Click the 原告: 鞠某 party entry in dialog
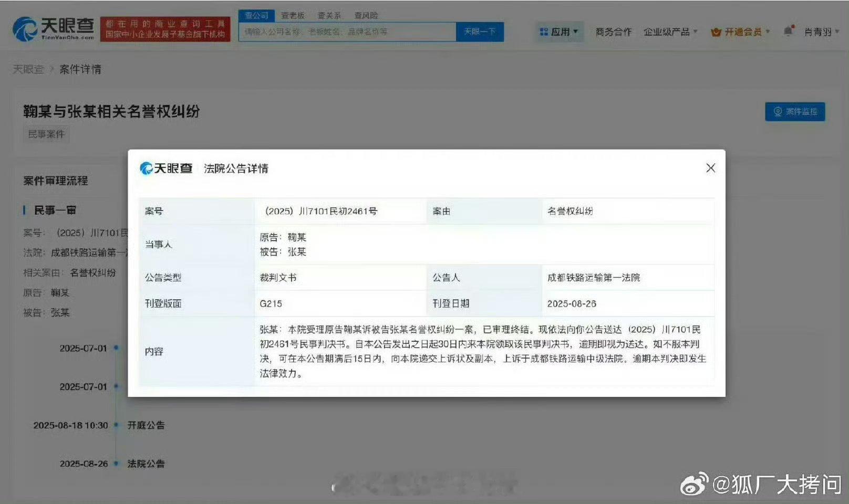 [283, 237]
